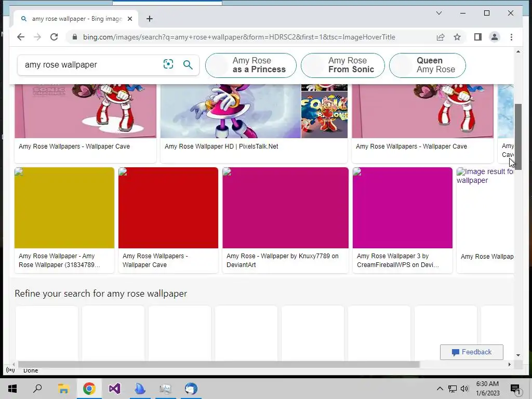Show hidden tray icons chevron
This screenshot has width=532, height=399.
pyautogui.click(x=440, y=389)
